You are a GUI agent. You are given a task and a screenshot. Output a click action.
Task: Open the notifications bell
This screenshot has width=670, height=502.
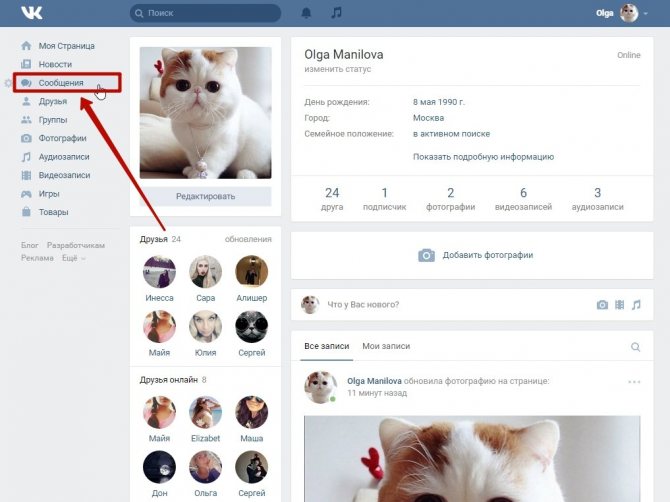tap(306, 13)
